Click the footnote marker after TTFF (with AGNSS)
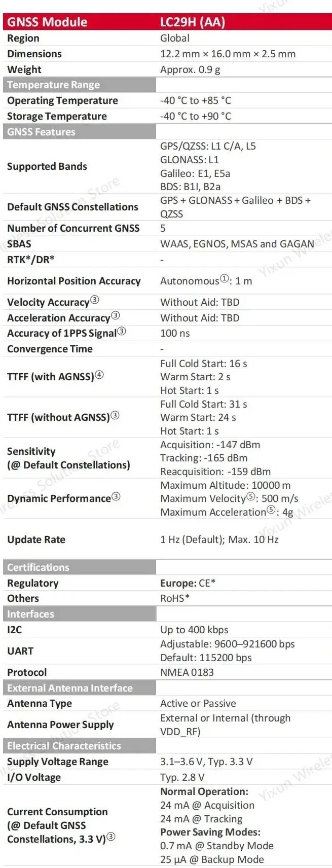This screenshot has height=868, width=332. 99,375
